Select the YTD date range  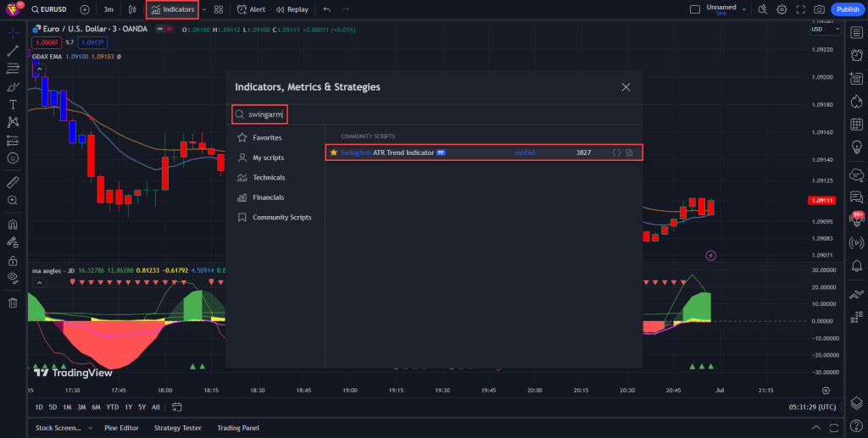click(113, 407)
